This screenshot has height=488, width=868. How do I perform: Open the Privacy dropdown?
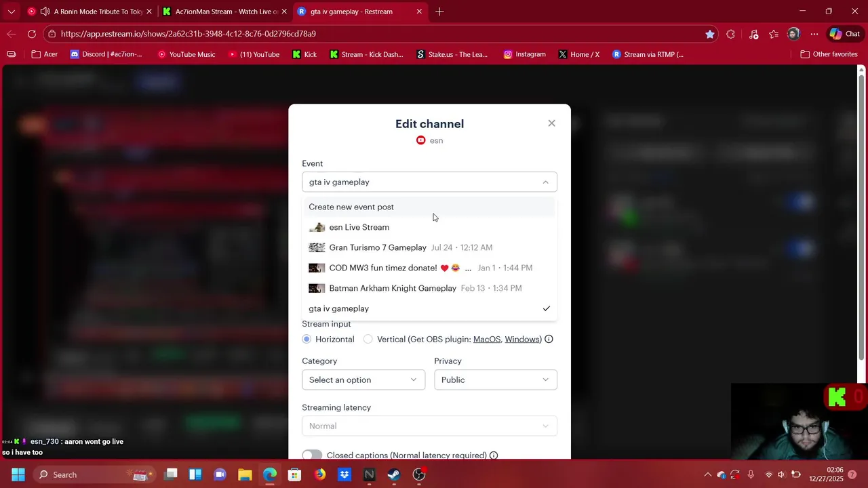(x=496, y=380)
